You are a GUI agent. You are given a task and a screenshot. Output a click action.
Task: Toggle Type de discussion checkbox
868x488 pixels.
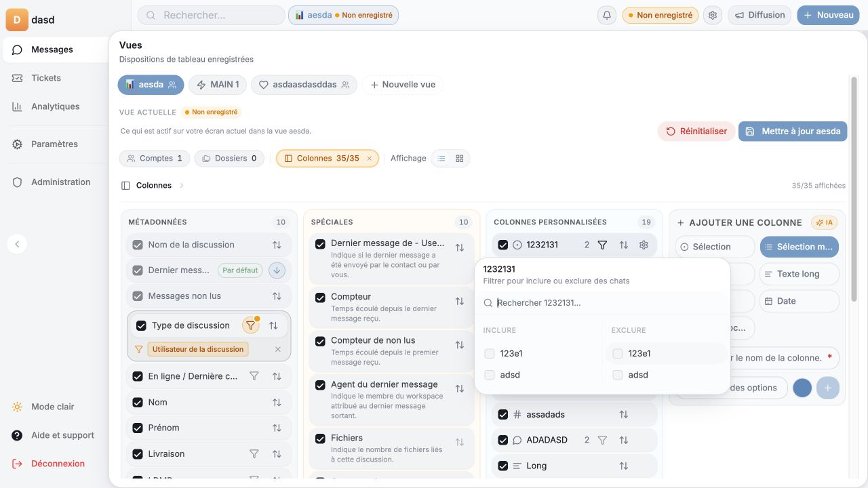point(141,325)
